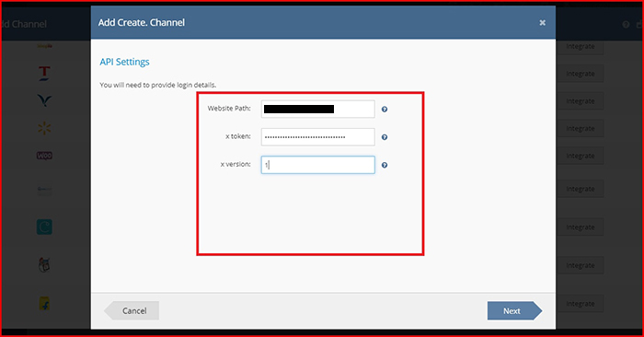Select the mascot character channel logo in background
The width and height of the screenshot is (644, 337).
(x=44, y=265)
